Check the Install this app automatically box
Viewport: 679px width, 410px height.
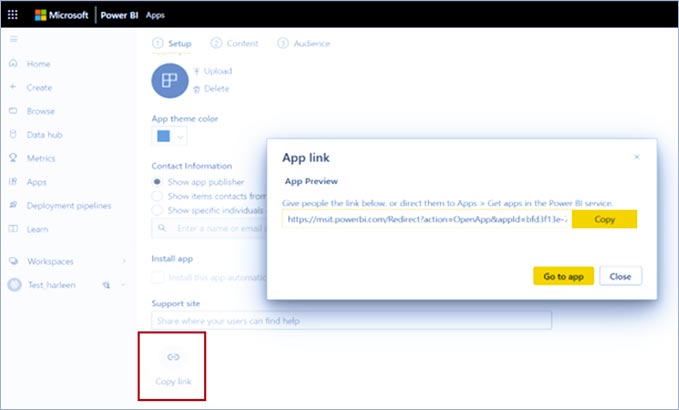click(x=158, y=277)
